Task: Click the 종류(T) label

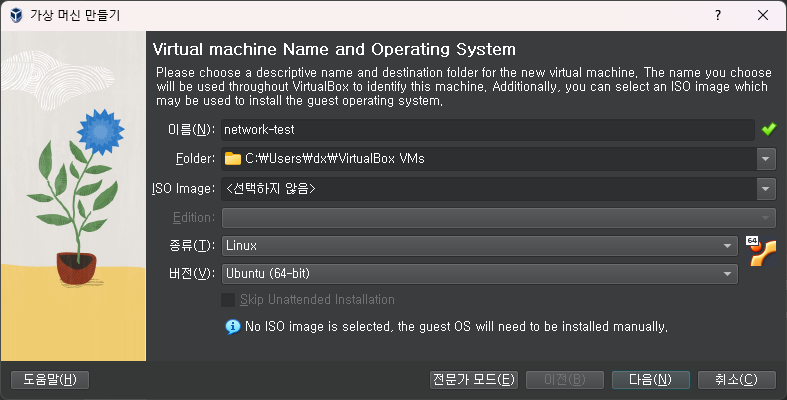Action: (x=192, y=246)
